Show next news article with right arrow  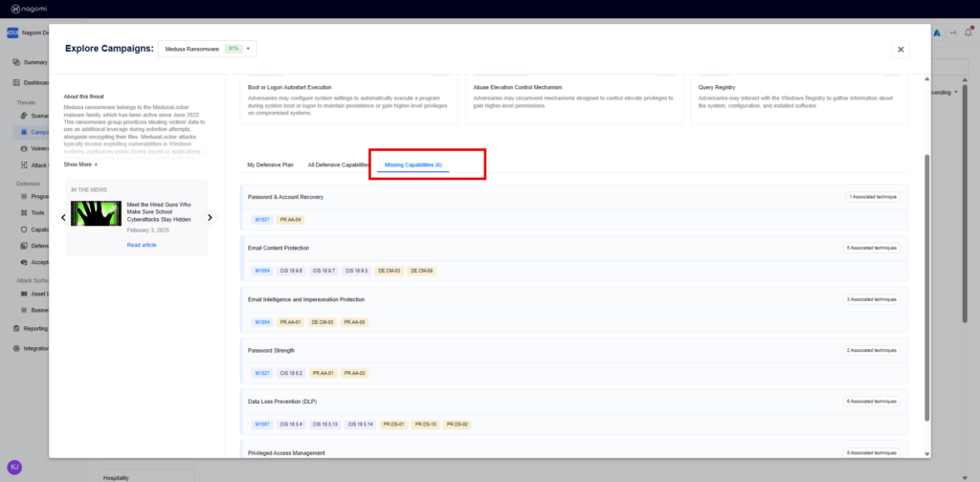[x=210, y=217]
